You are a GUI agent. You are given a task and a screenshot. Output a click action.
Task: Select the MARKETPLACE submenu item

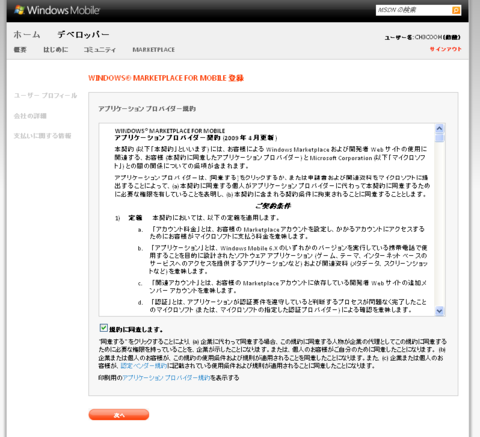153,50
